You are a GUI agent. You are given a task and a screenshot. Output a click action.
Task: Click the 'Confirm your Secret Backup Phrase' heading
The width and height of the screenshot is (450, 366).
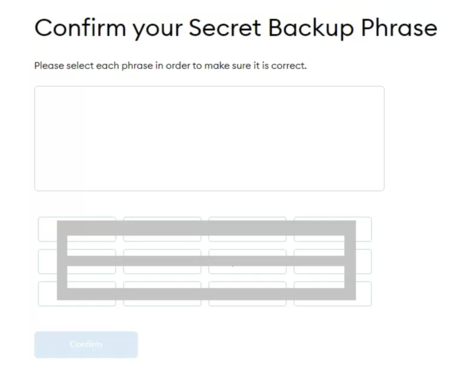[x=236, y=28]
